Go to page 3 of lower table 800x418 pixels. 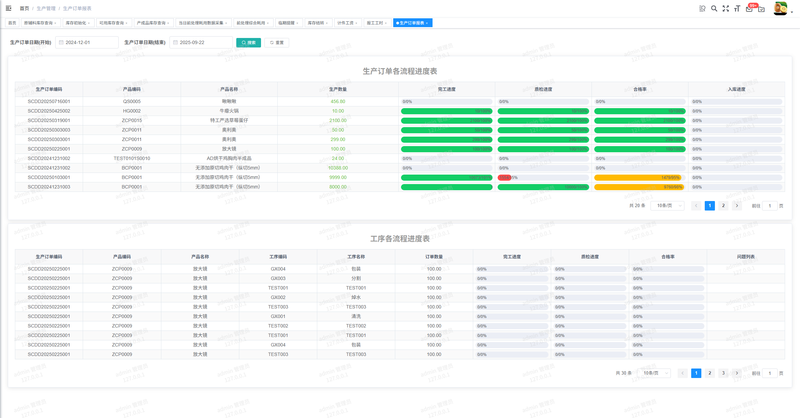pos(723,373)
